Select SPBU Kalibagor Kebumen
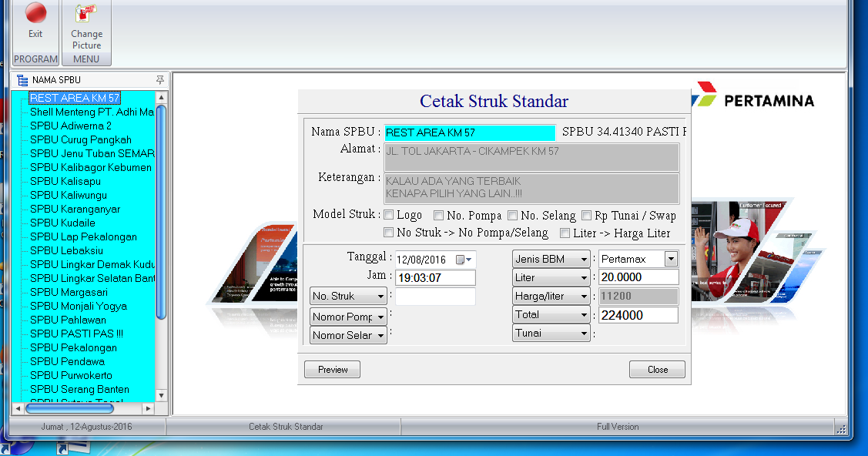Viewport: 868px width, 456px height. [x=91, y=167]
